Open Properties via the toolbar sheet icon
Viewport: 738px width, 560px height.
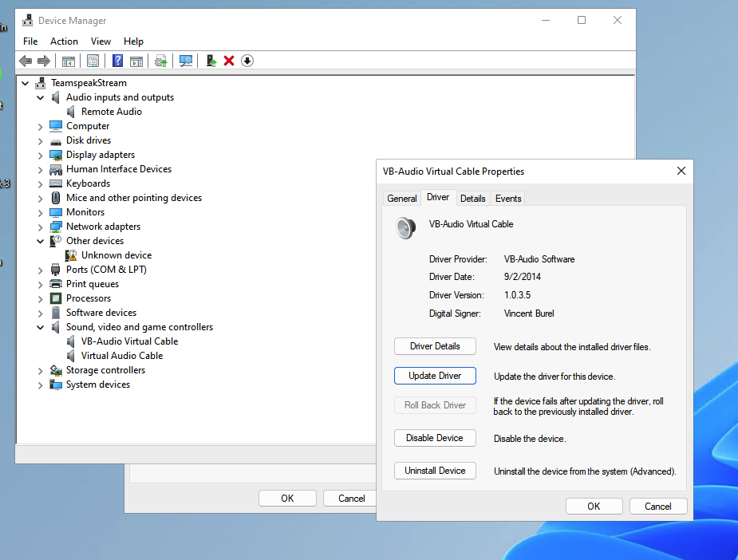coord(93,61)
